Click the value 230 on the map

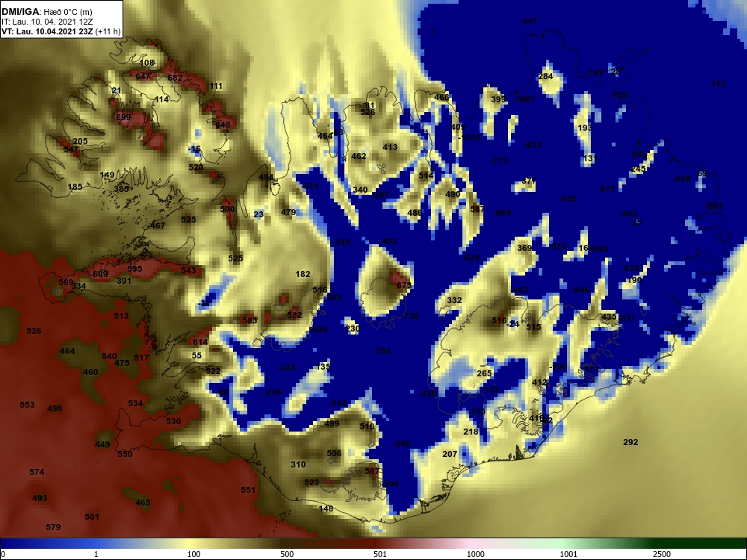(353, 329)
